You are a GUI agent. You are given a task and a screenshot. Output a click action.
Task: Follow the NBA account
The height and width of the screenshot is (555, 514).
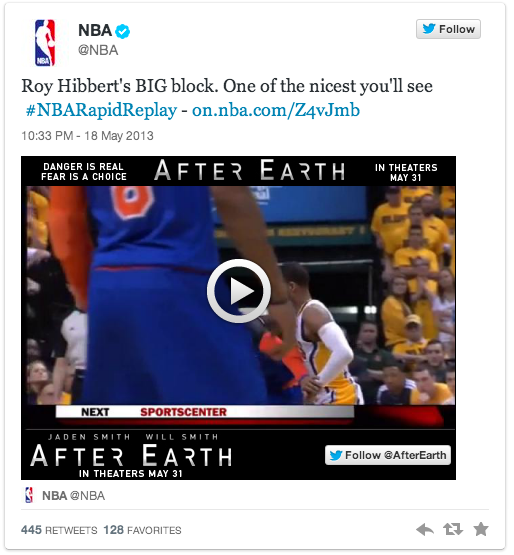(448, 29)
